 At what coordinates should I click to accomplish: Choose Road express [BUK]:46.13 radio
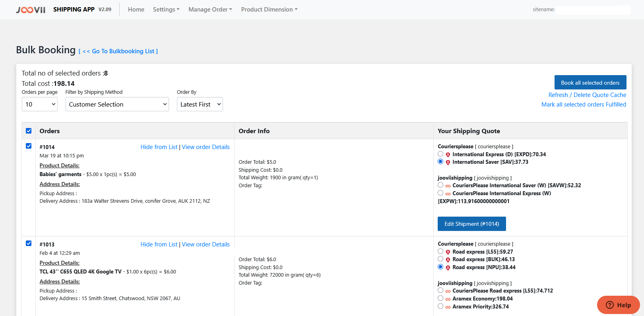click(440, 259)
